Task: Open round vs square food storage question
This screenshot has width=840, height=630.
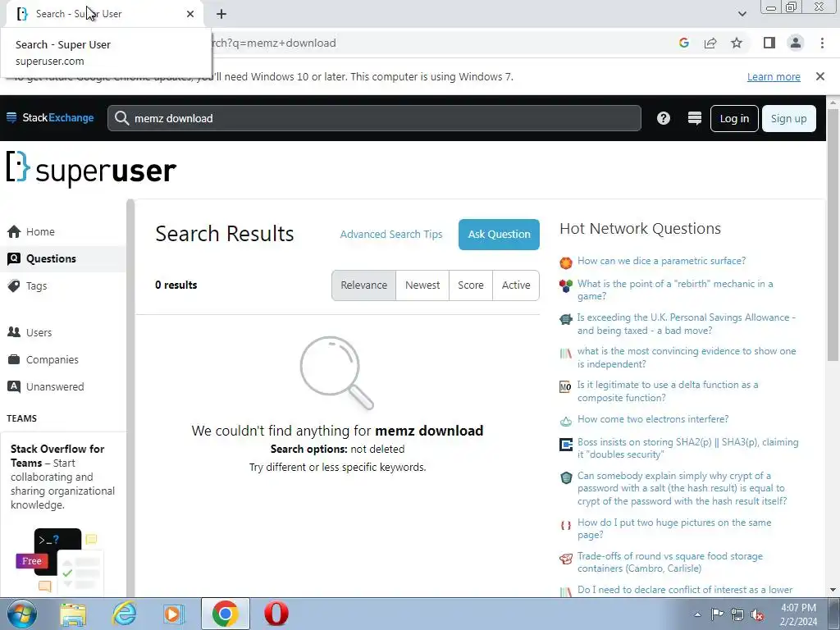Action: (669, 562)
